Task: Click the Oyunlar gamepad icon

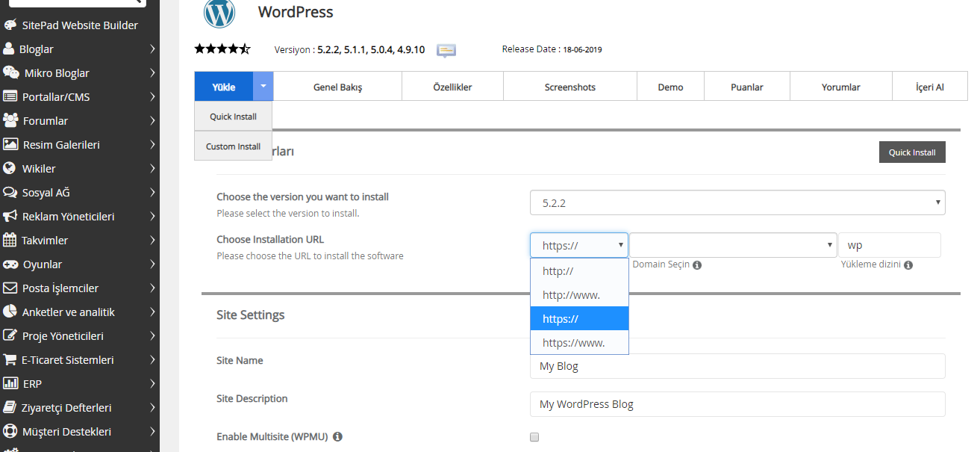Action: 10,264
